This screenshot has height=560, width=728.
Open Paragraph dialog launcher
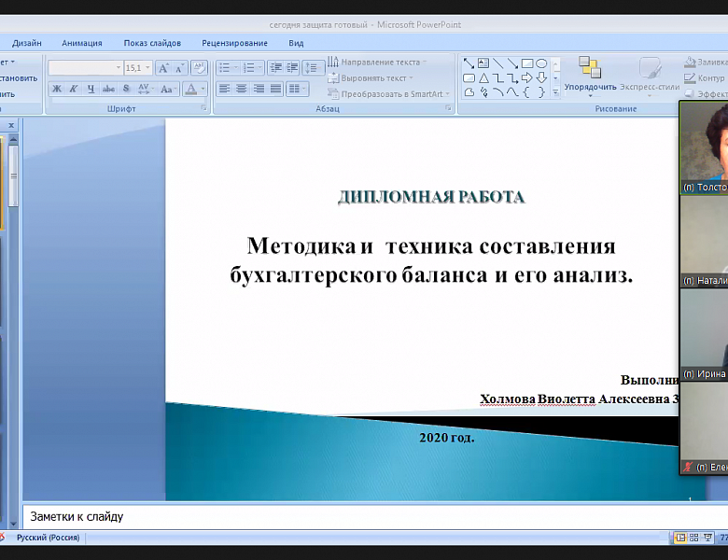(x=449, y=108)
